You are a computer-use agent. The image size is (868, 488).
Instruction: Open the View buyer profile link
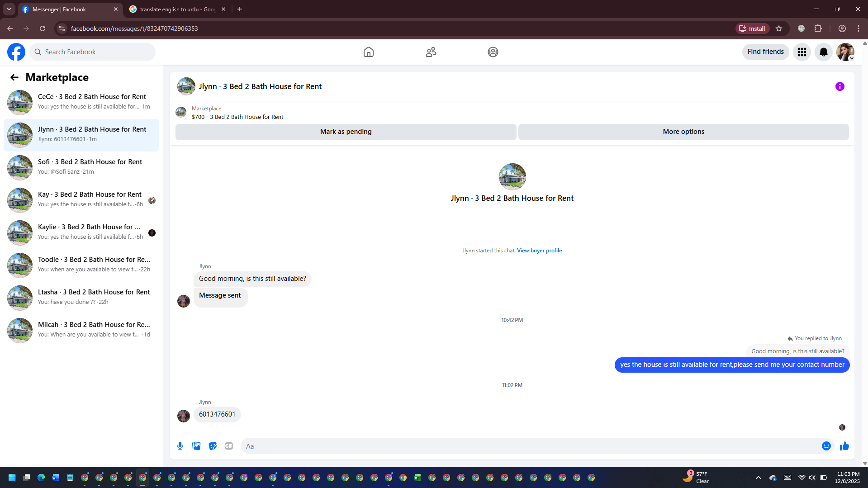[x=540, y=251]
